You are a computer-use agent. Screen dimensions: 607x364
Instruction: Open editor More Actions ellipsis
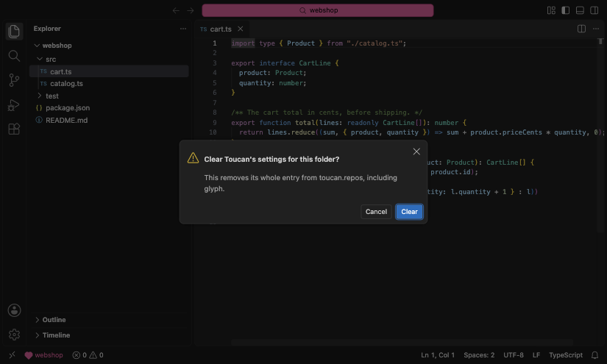click(596, 29)
